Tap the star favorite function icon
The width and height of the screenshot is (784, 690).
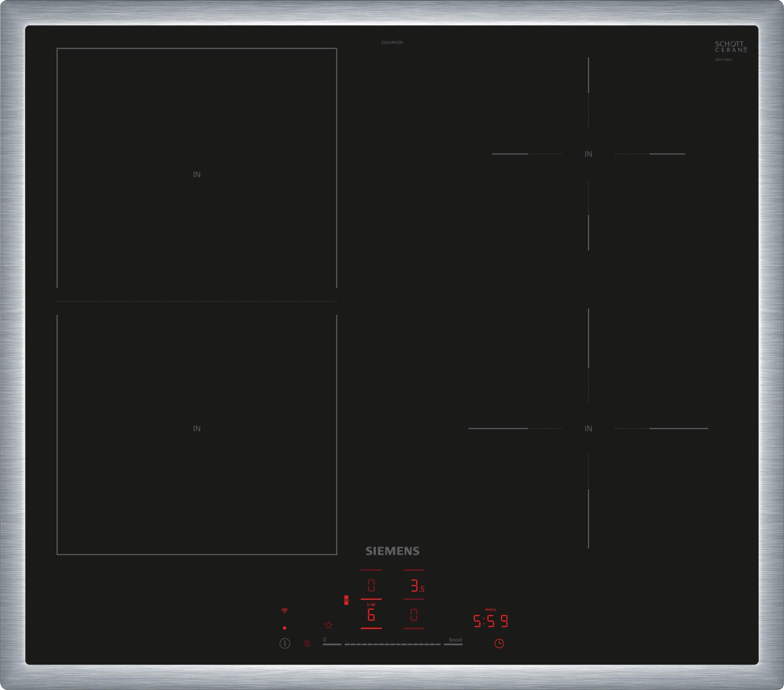coord(328,625)
